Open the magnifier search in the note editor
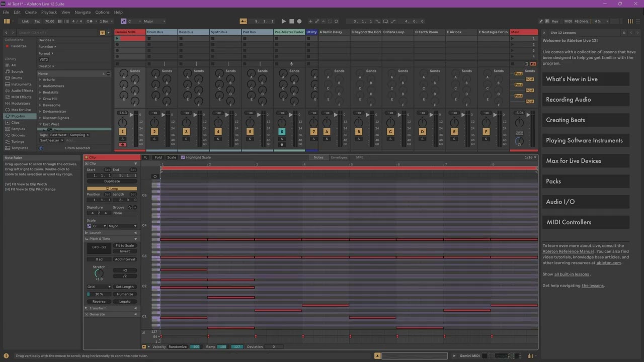The image size is (644, 362). point(145,157)
